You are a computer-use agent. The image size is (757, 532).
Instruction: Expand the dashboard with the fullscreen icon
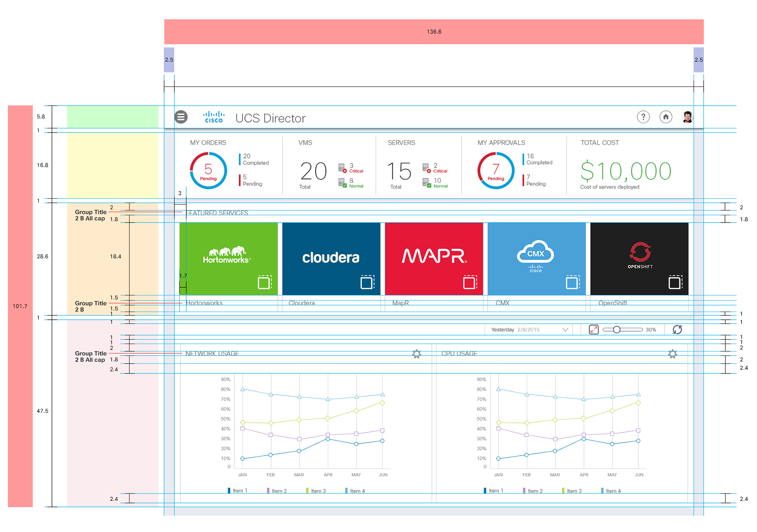tap(594, 330)
